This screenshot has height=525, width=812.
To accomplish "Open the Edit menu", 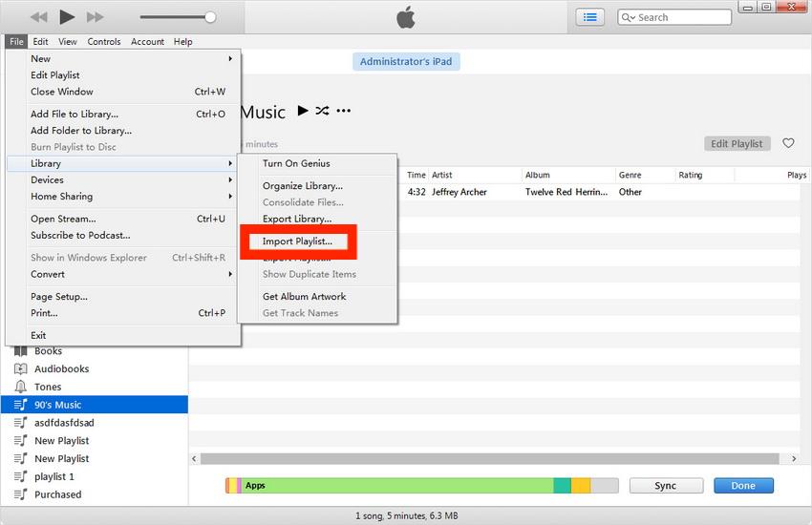I will point(40,41).
